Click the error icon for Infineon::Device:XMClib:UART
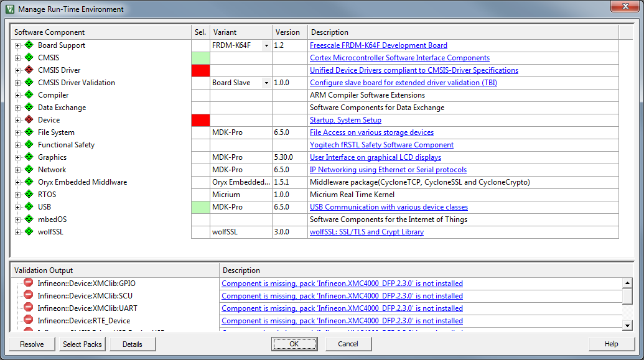Image resolution: width=644 pixels, height=360 pixels. tap(29, 308)
